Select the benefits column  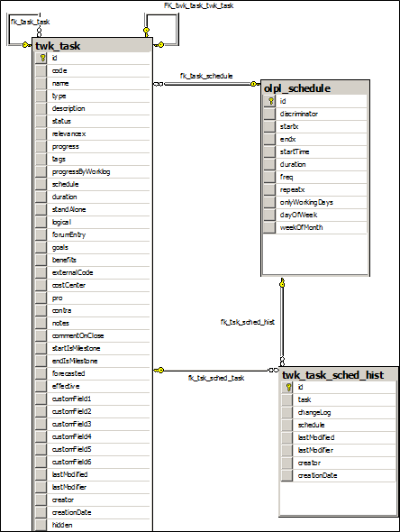pyautogui.click(x=93, y=260)
